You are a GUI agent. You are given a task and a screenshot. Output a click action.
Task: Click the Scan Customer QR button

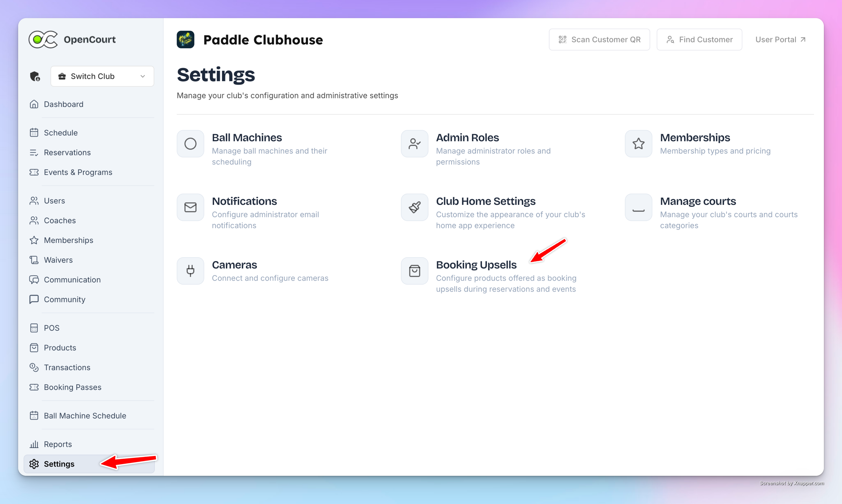599,40
